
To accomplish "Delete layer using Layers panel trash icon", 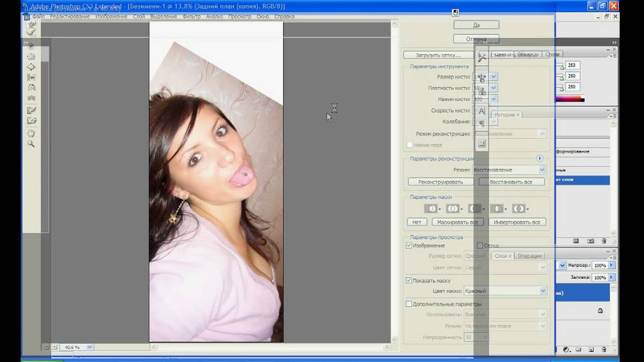I will click(604, 349).
